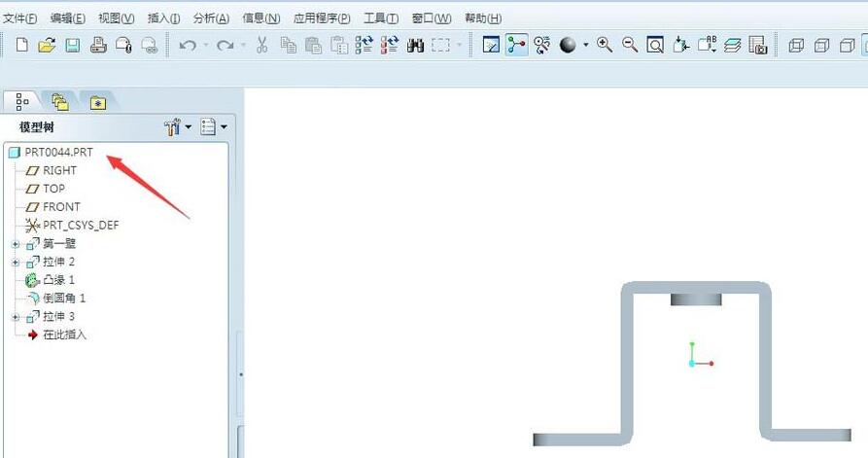The height and width of the screenshot is (458, 868).
Task: Open the 应用程序(P) menu
Action: (x=322, y=18)
